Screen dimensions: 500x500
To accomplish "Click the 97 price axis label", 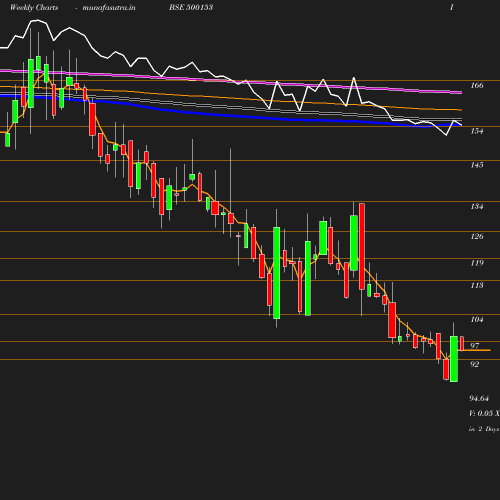I will pyautogui.click(x=474, y=346).
